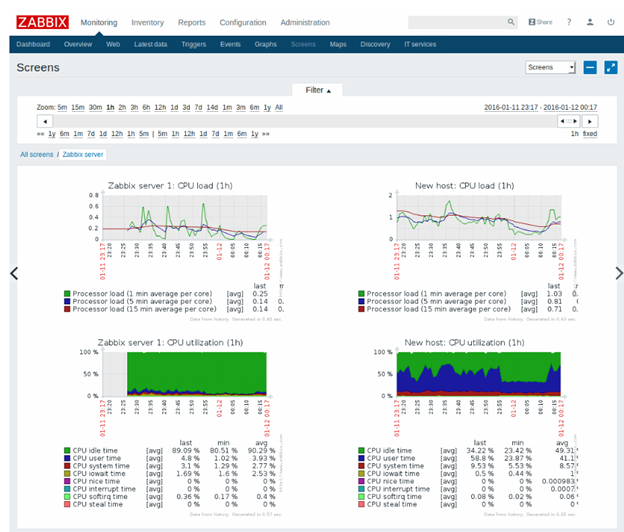
Task: Open the Screens dropdown selector
Action: point(550,67)
